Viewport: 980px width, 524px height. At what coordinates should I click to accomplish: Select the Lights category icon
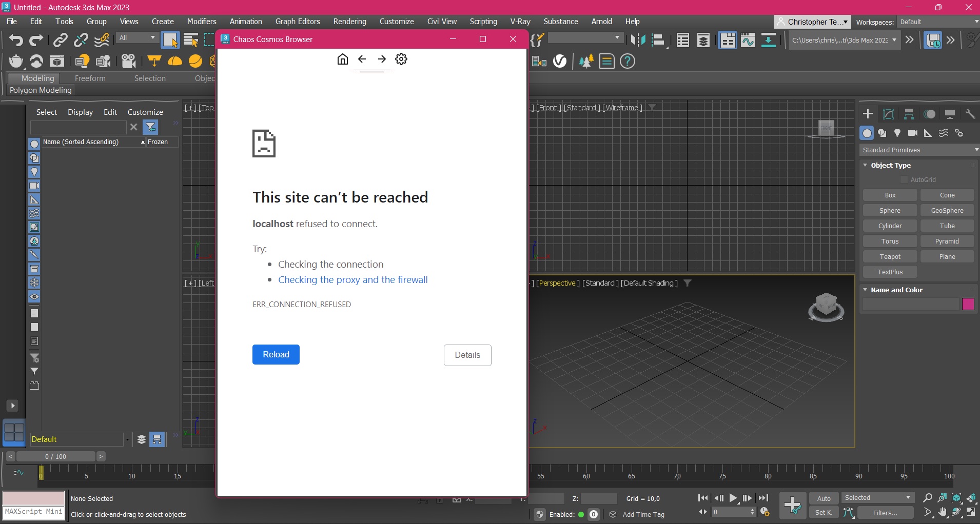[x=897, y=133]
